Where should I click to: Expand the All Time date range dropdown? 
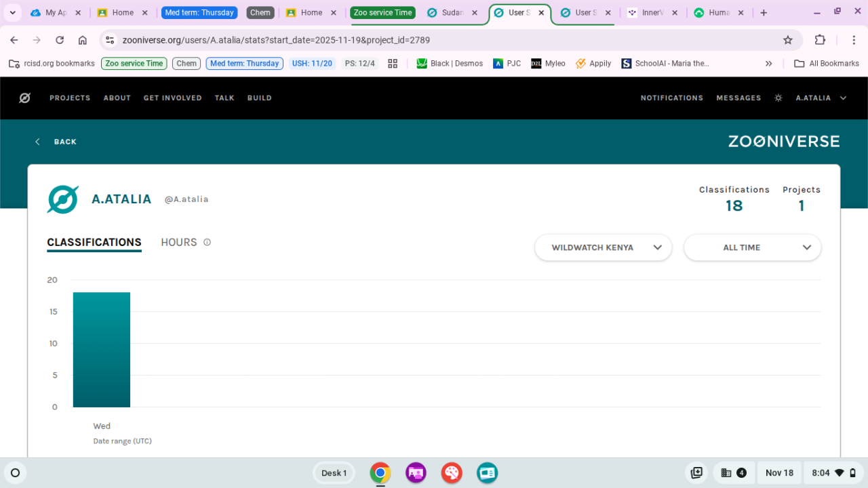pos(752,247)
